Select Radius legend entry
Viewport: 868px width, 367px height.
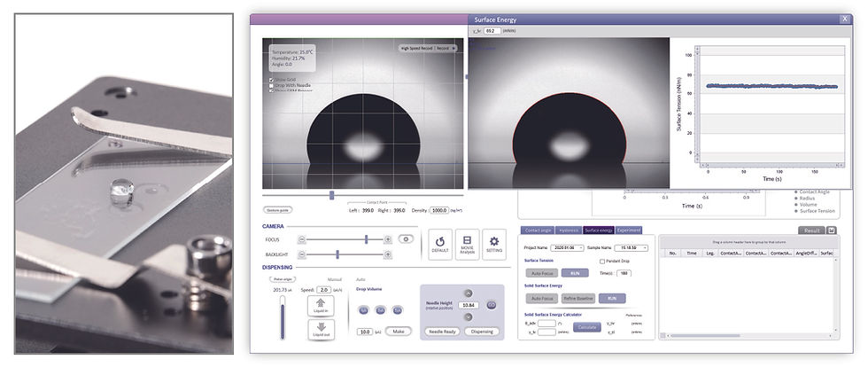pos(804,198)
